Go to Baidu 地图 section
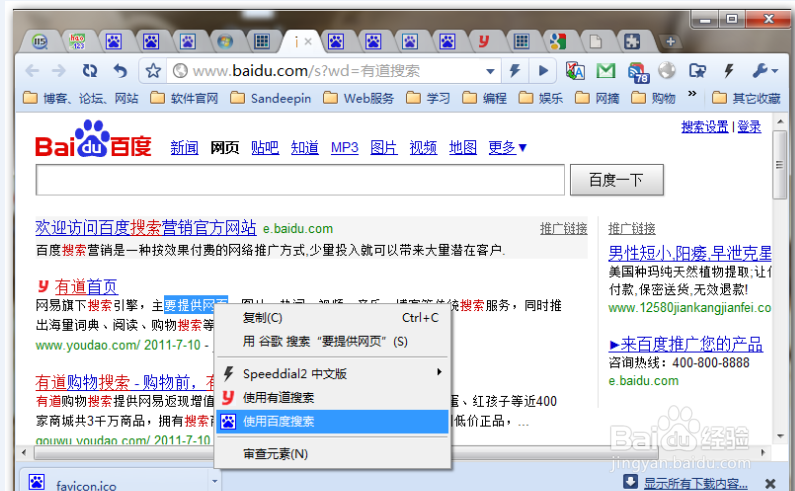This screenshot has width=795, height=491. click(x=462, y=148)
